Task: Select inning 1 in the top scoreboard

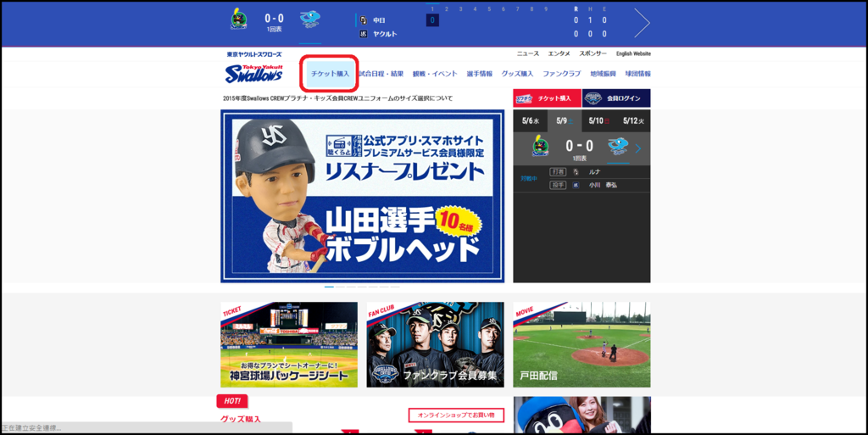Action: tap(432, 8)
